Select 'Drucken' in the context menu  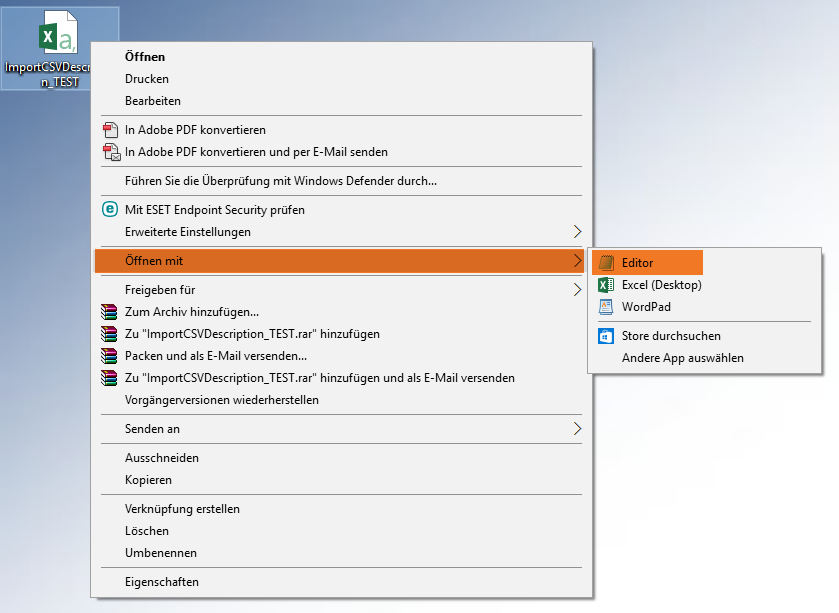coord(342,79)
